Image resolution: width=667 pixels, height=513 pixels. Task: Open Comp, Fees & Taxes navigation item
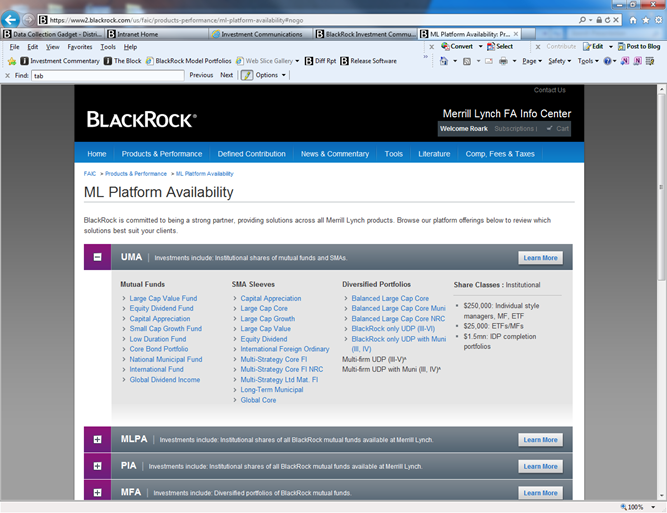pyautogui.click(x=500, y=154)
